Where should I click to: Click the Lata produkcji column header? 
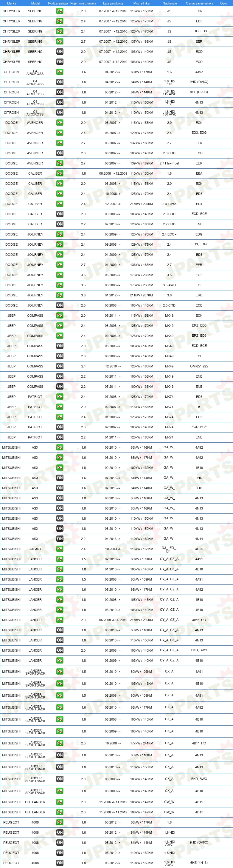tap(113, 3)
